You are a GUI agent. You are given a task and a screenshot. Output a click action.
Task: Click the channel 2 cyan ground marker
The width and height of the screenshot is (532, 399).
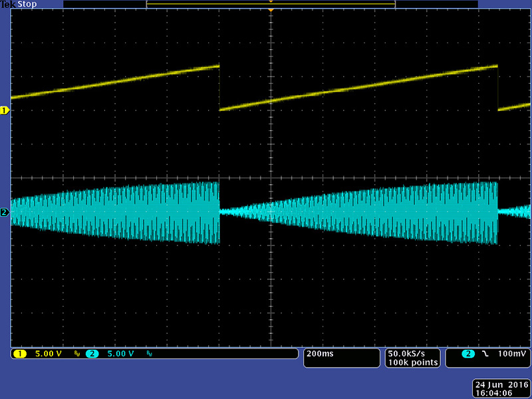[x=5, y=212]
